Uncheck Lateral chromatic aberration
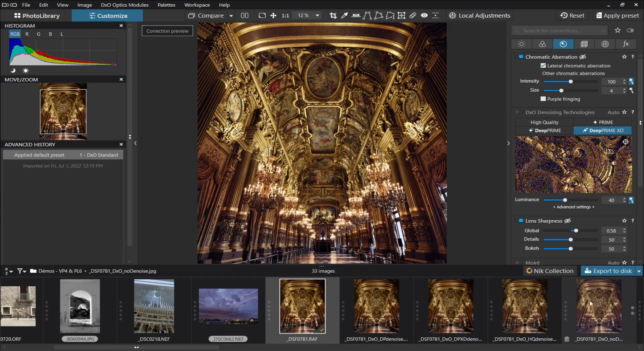The image size is (644, 351). click(543, 65)
